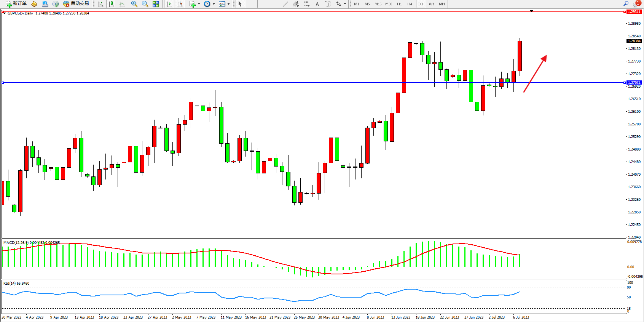
Task: Switch chart to line chart mode
Action: (x=122, y=4)
